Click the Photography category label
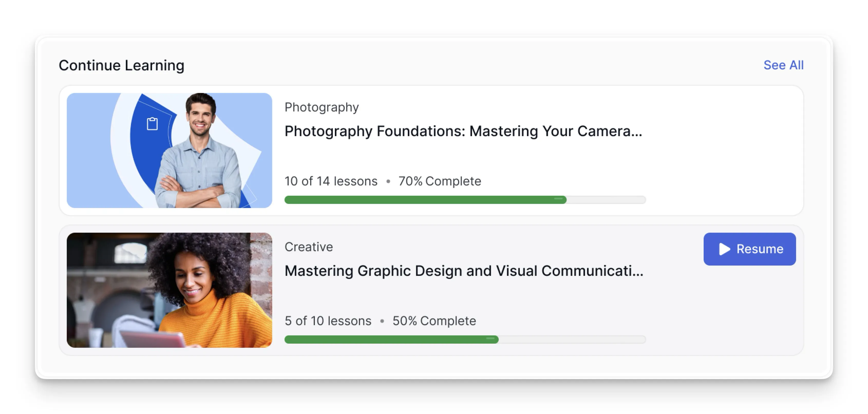Screen dimensions: 868x414 click(x=322, y=107)
